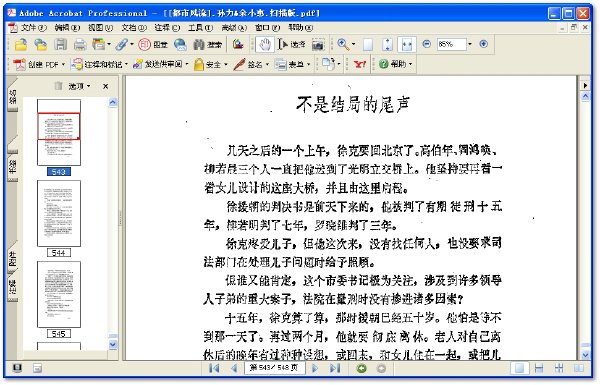
Task: Go to previous page button
Action: click(x=234, y=368)
